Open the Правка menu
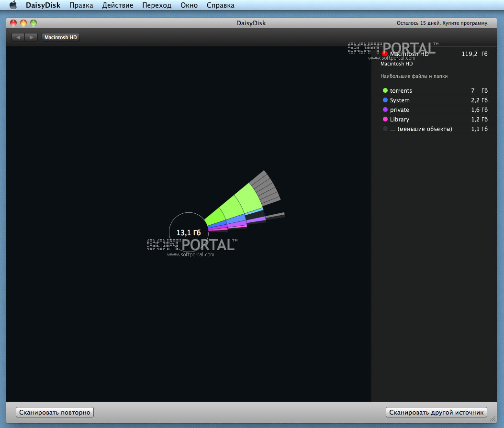504x428 pixels. click(x=81, y=5)
